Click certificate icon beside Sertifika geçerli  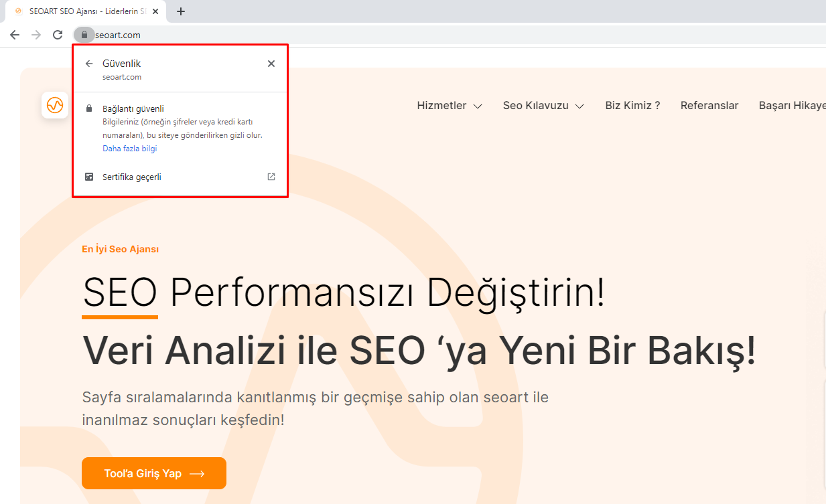[89, 177]
